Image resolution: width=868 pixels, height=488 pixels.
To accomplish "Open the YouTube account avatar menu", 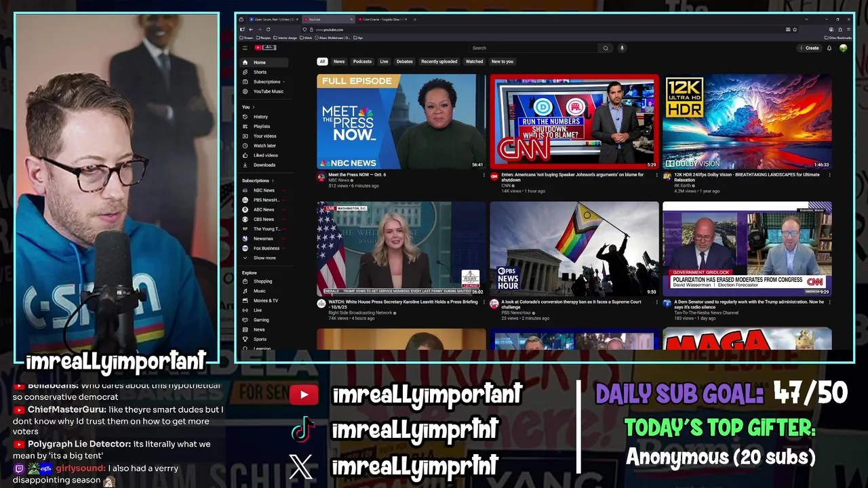I will tap(843, 48).
